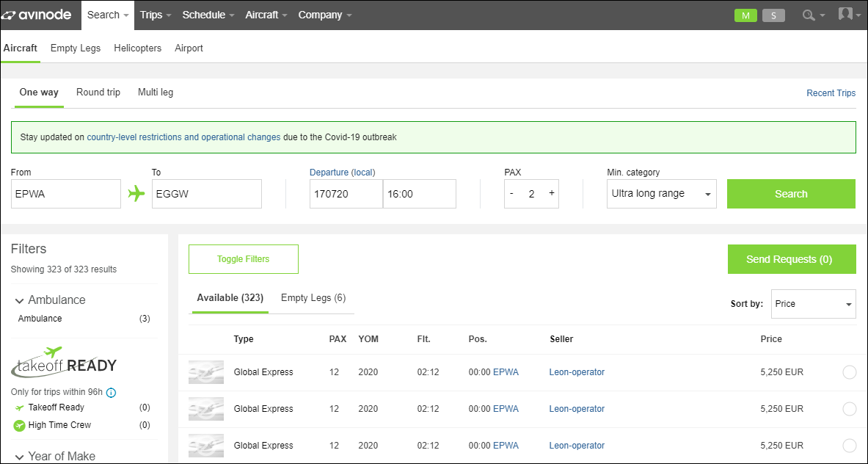Image resolution: width=868 pixels, height=464 pixels.
Task: Click the avinode logo
Action: click(x=37, y=15)
